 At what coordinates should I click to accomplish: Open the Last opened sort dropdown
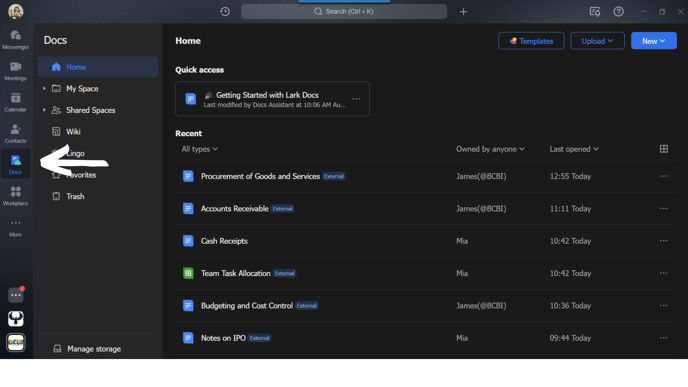pyautogui.click(x=574, y=149)
